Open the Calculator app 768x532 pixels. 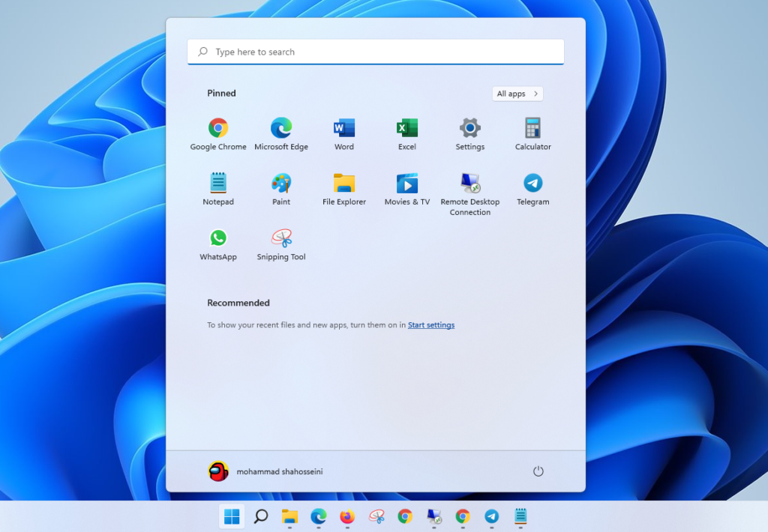(533, 134)
